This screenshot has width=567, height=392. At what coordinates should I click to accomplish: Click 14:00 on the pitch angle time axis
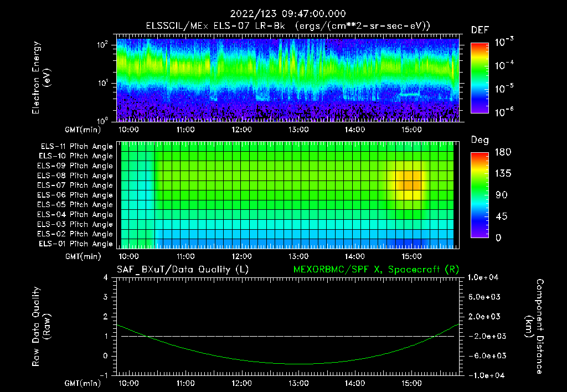point(355,256)
